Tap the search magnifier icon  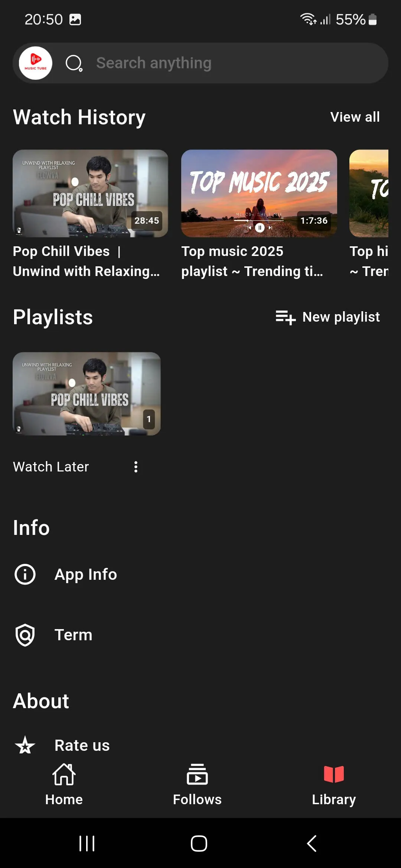tap(74, 63)
